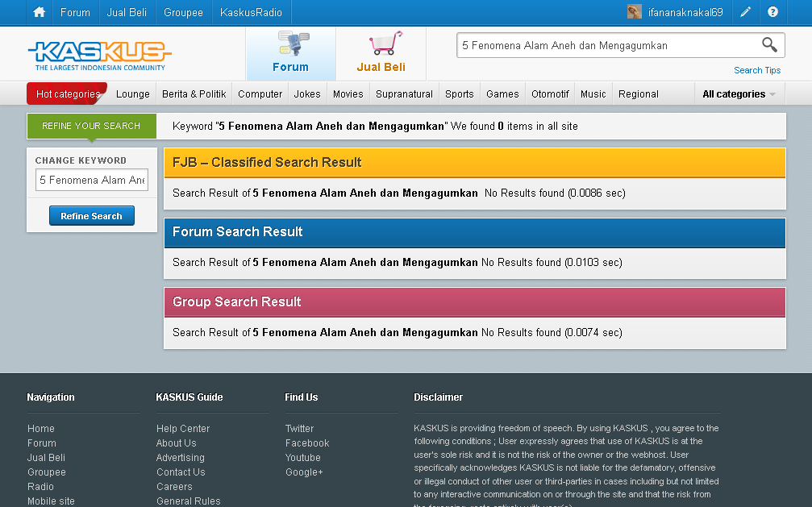Click Group Search Result header

tap(475, 302)
